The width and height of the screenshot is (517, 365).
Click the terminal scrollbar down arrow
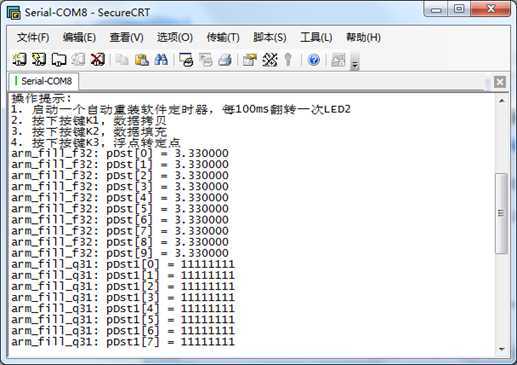(501, 349)
